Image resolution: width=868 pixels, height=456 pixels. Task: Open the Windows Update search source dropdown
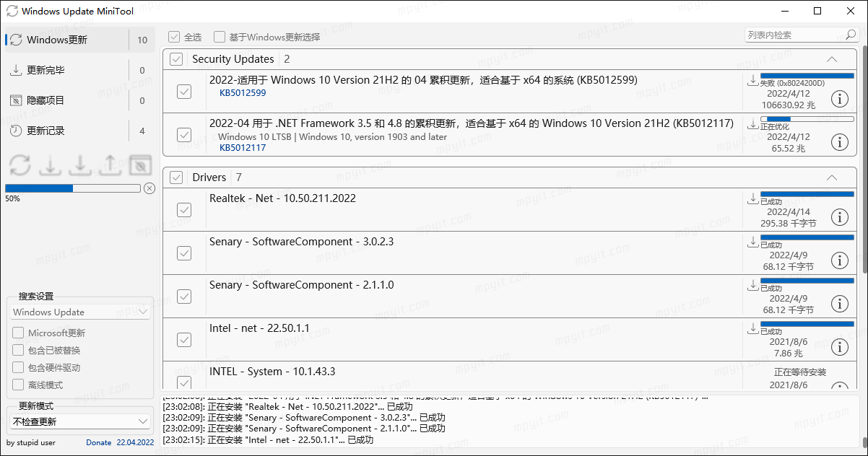tap(79, 312)
